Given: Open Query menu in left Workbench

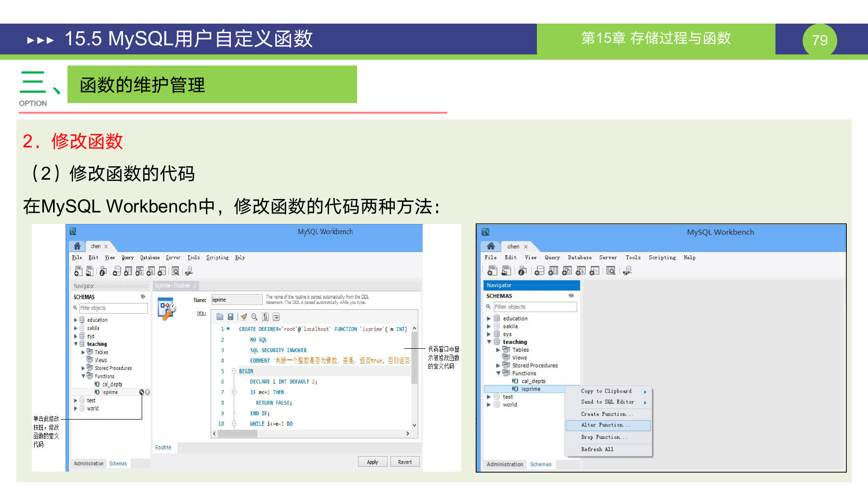Looking at the screenshot, I should tap(128, 258).
